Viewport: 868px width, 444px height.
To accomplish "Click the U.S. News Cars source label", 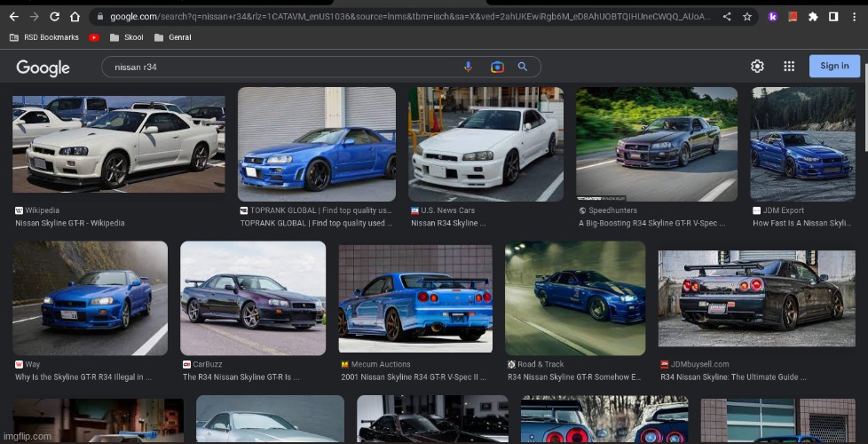I will 448,210.
